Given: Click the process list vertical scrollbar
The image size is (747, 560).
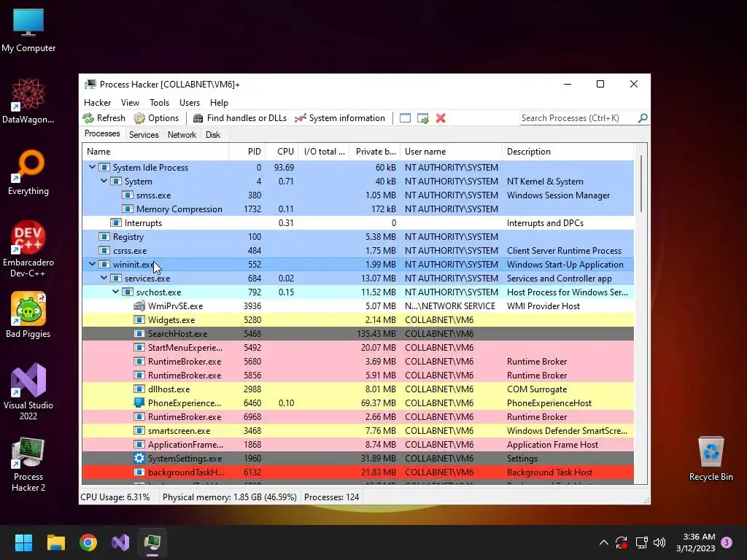Looking at the screenshot, I should (640, 183).
